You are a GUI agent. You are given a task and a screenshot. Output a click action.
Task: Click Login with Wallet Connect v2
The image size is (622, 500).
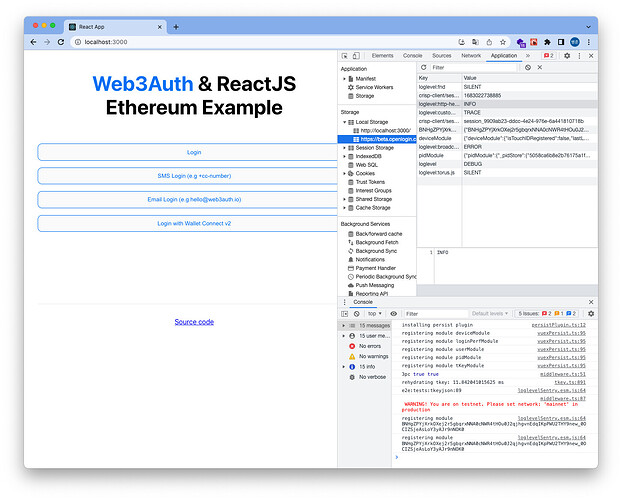coord(187,224)
